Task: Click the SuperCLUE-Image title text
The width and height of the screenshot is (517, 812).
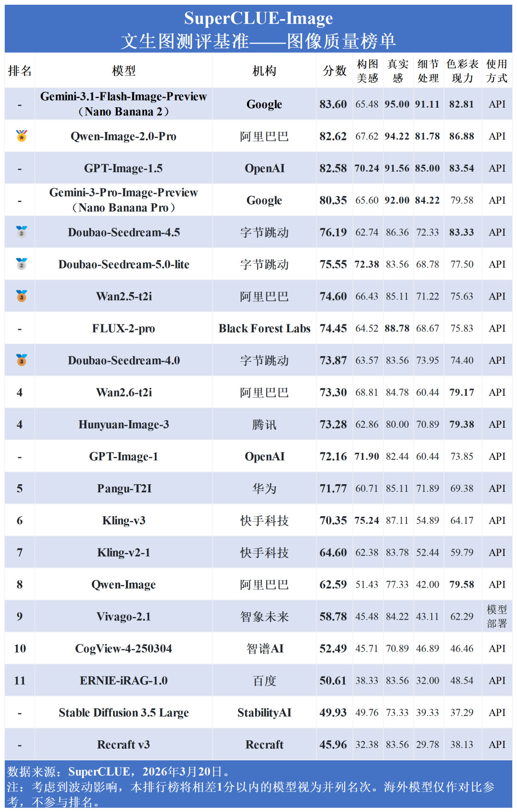Action: 258,18
